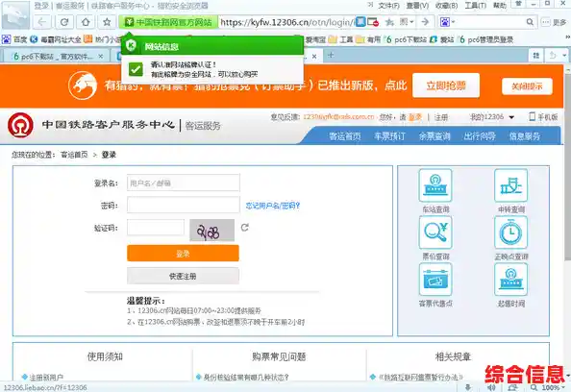Open the 车票预订 nav tab
Image resolution: width=571 pixels, height=392 pixels.
(x=389, y=136)
